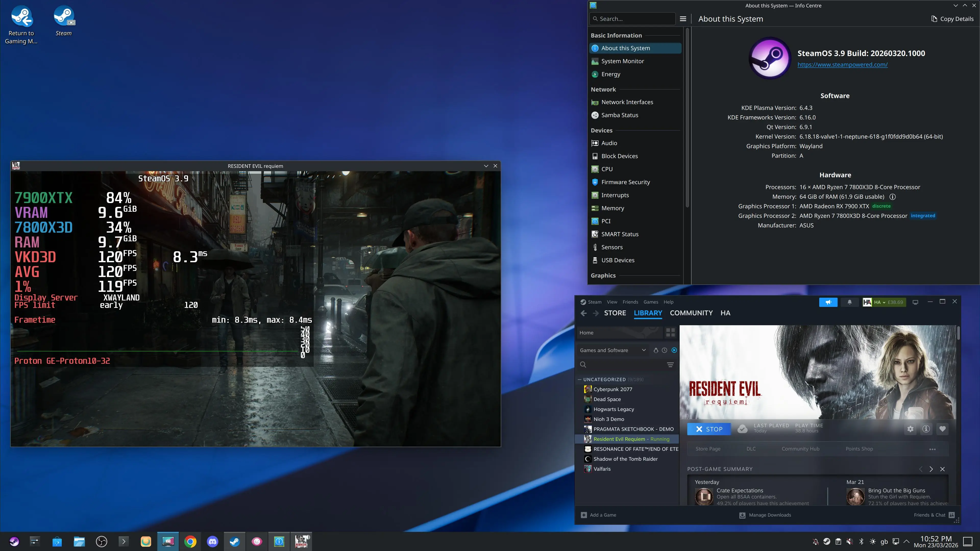Launch OBS Studio from taskbar
The height and width of the screenshot is (551, 980).
[102, 542]
